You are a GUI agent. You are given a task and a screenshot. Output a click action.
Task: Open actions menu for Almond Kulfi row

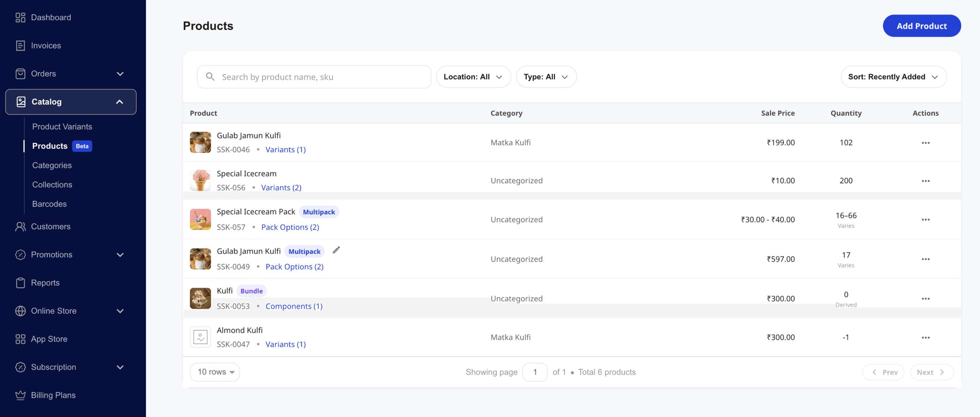tap(926, 338)
